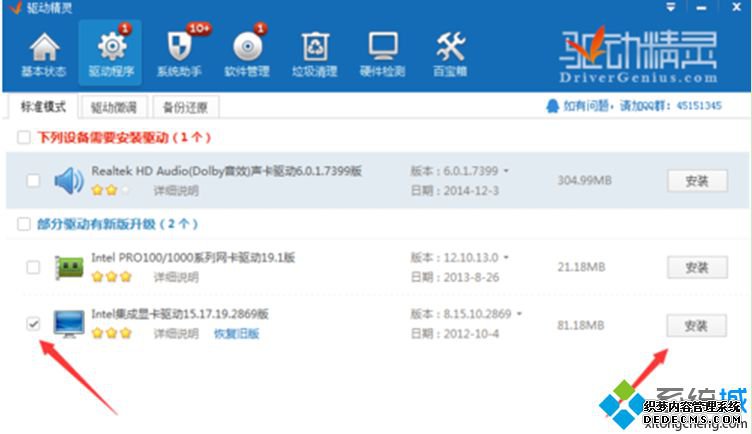Click the Realtek audio speaker icon
This screenshot has height=434, width=752.
(69, 181)
